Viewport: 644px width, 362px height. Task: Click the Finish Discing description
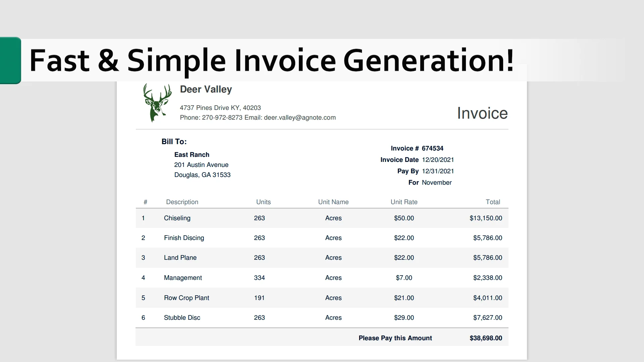pyautogui.click(x=184, y=238)
